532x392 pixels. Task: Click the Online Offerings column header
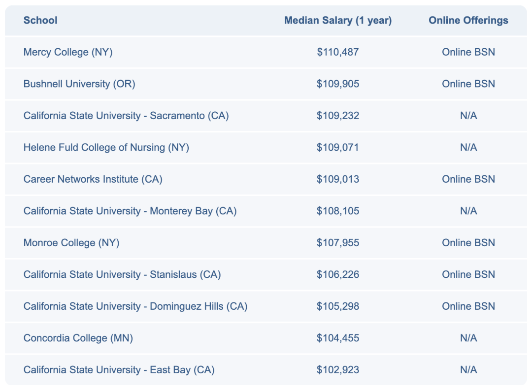click(x=468, y=20)
